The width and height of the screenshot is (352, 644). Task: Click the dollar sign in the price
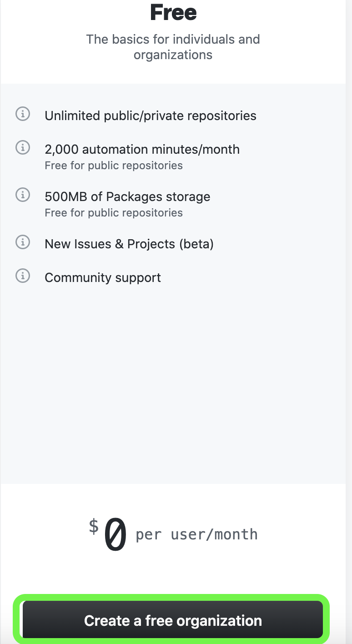pyautogui.click(x=94, y=526)
